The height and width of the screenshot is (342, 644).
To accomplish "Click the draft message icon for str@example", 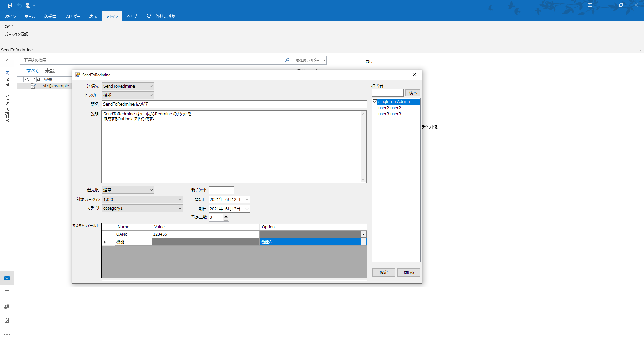I will tap(33, 86).
